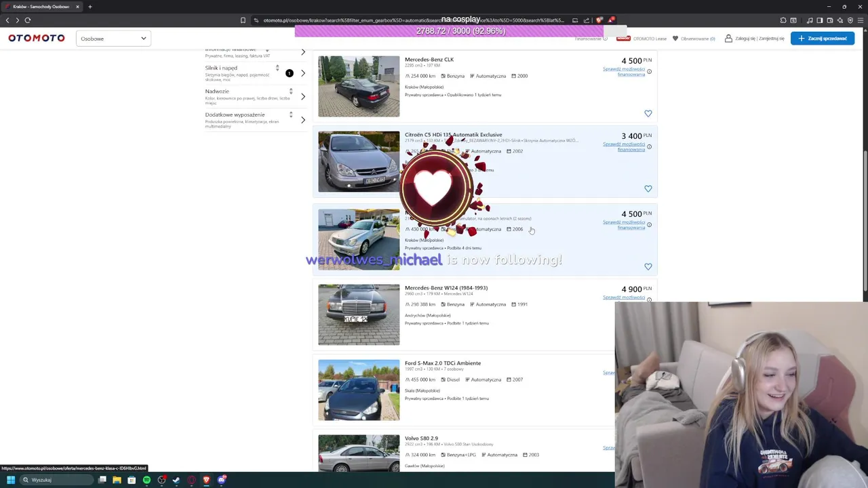Image resolution: width=868 pixels, height=488 pixels.
Task: Click the silver Citroën C5 photo
Action: pos(359,161)
